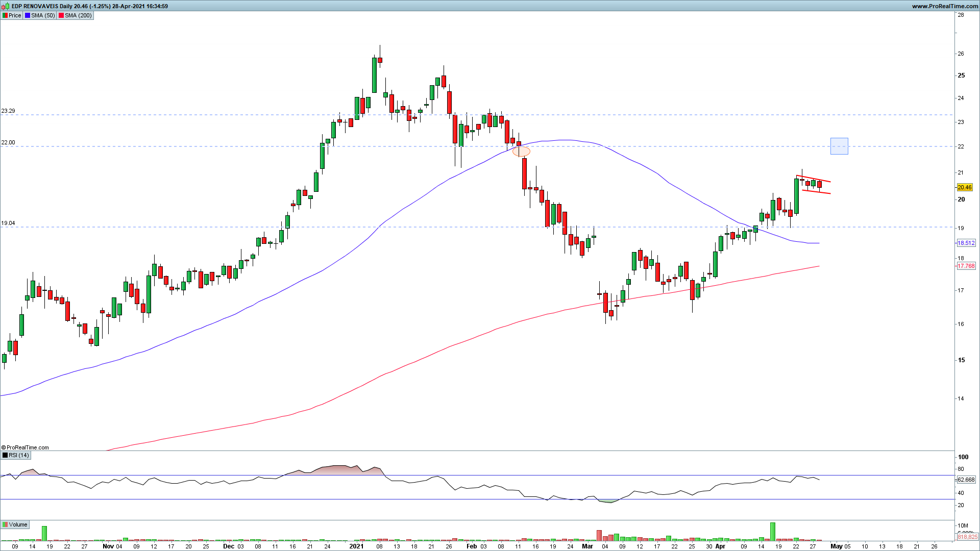Screen dimensions: 980x551
Task: Click the candlestick icon beside EDP RENOVAVEIS title
Action: (6, 6)
